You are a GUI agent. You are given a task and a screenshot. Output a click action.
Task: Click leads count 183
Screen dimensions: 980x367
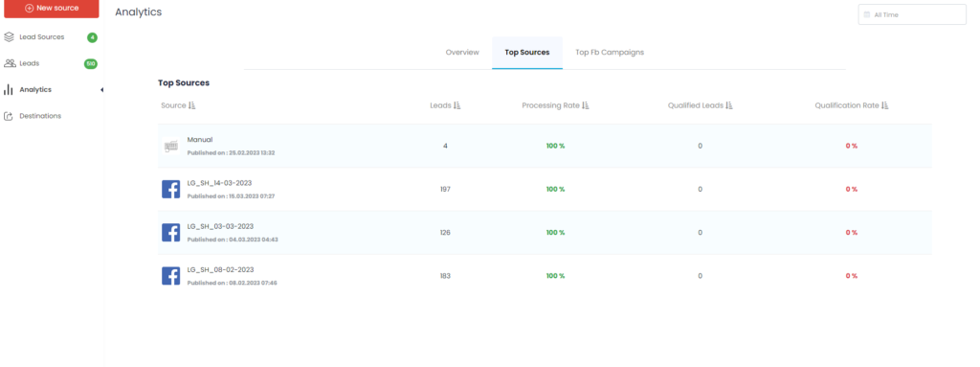pos(445,276)
